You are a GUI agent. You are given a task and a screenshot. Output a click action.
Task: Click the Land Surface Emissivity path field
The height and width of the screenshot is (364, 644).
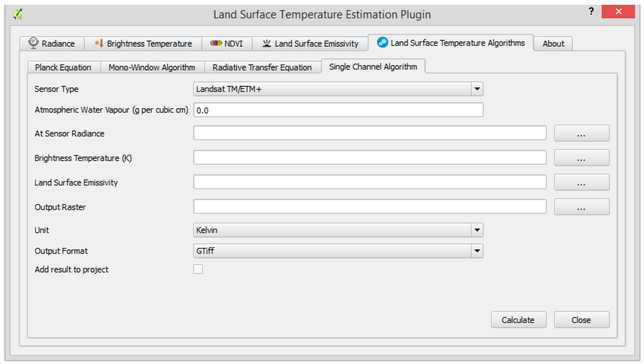point(369,182)
